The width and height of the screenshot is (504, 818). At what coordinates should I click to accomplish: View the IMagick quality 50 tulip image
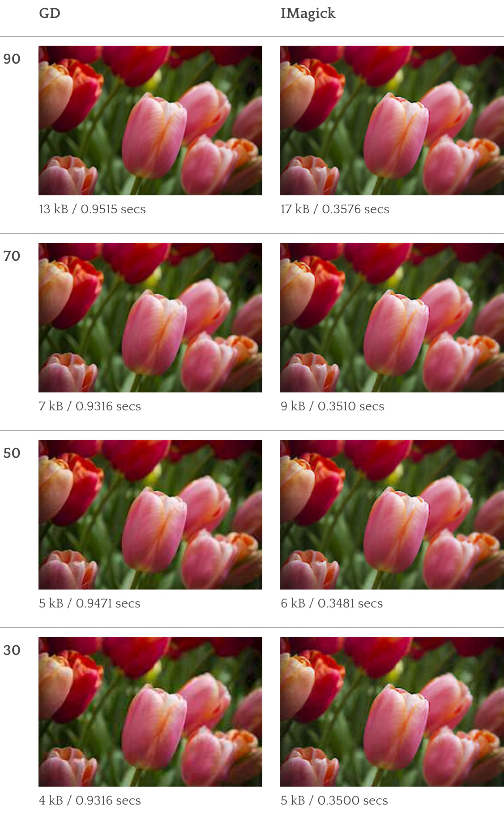(392, 515)
